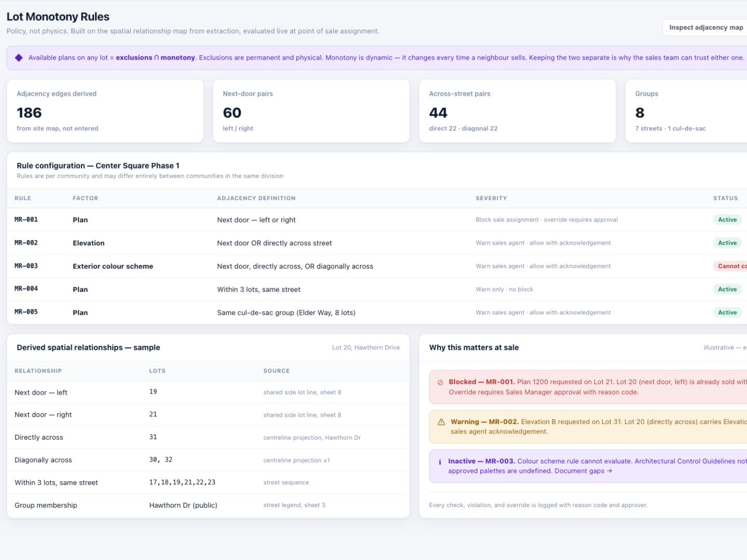The width and height of the screenshot is (747, 560).
Task: Click the 'Blocked — MR-001' alert heading
Action: [482, 382]
